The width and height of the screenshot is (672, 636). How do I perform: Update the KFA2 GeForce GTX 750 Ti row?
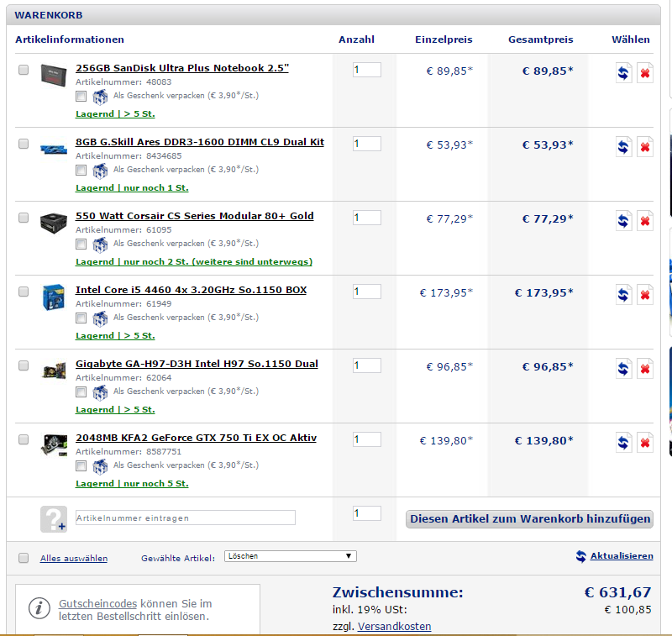[623, 443]
